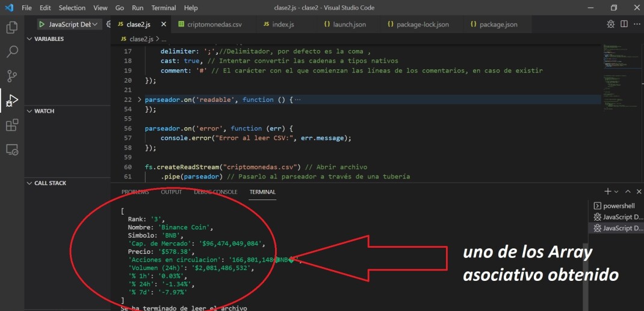Click the line with delimiter: ';'
Screen dimensions: 644x311
click(x=266, y=51)
